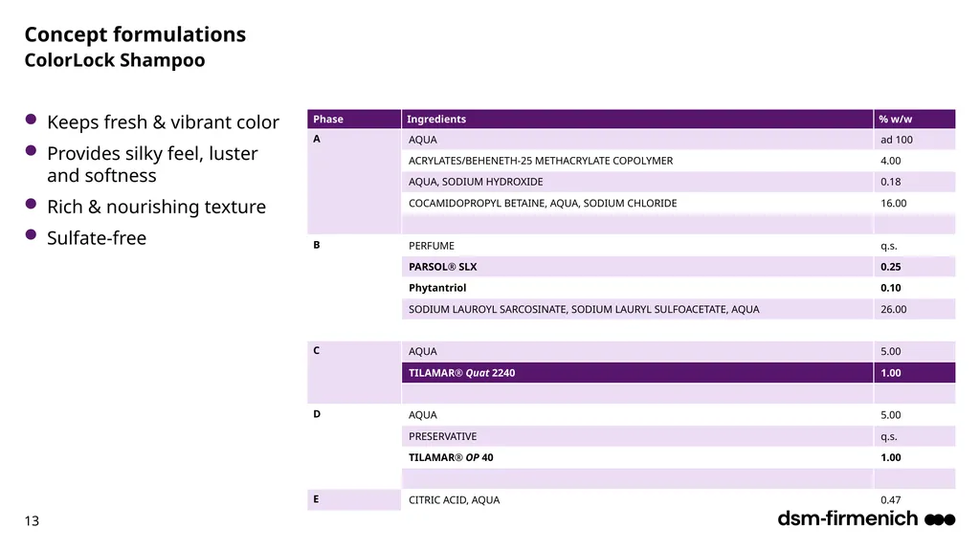Click the 'Ingredients' column header

pyautogui.click(x=636, y=119)
